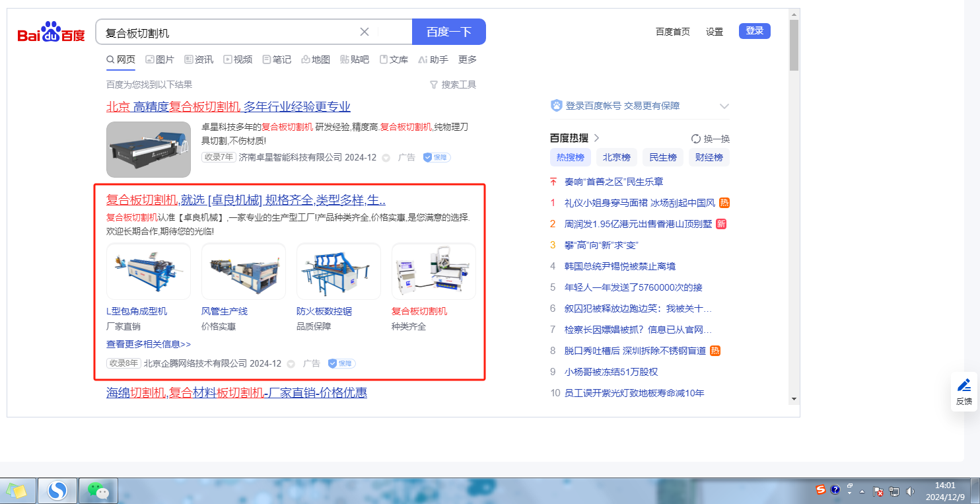980x504 pixels.
Task: Click the network tray icon
Action: 895,491
